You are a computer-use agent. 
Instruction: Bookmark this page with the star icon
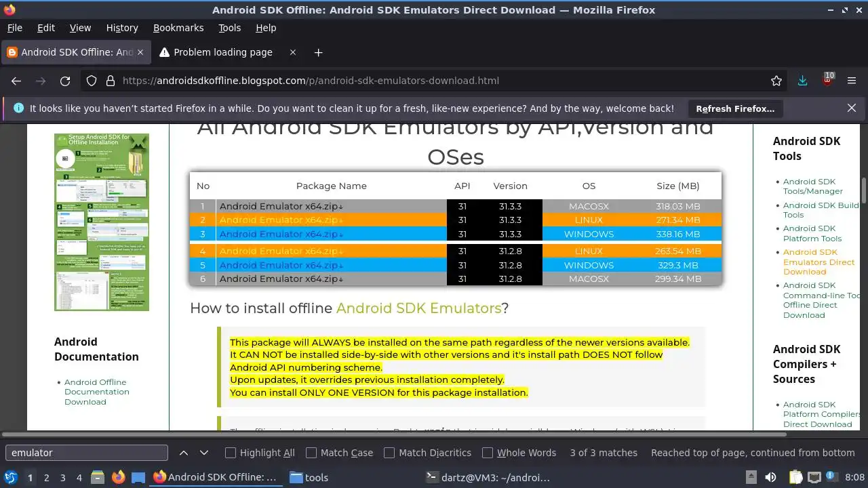pyautogui.click(x=776, y=81)
